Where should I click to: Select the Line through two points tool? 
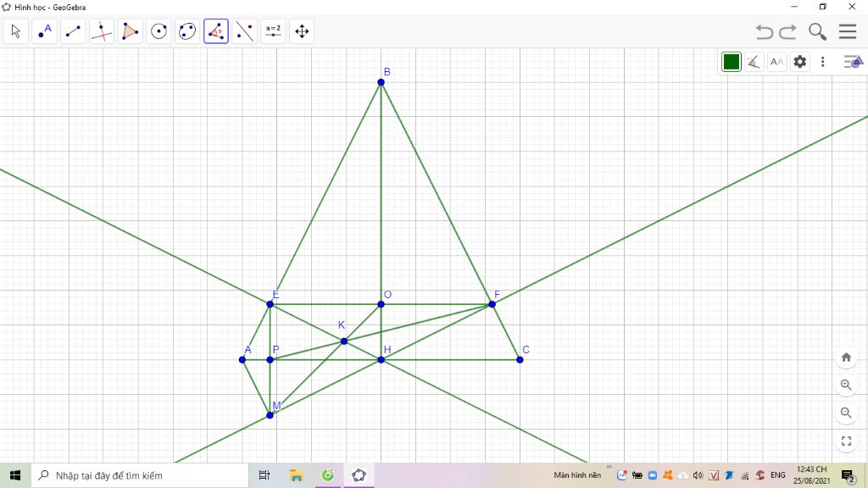[x=73, y=31]
